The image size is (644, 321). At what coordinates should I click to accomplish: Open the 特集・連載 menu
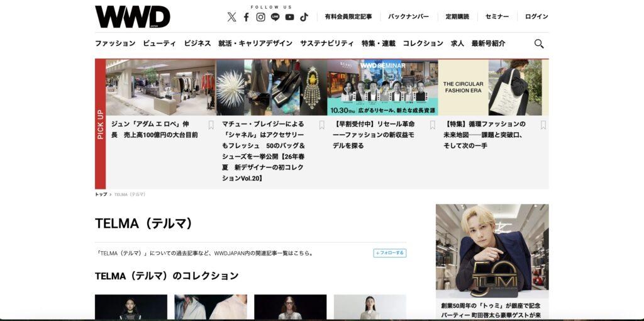378,43
